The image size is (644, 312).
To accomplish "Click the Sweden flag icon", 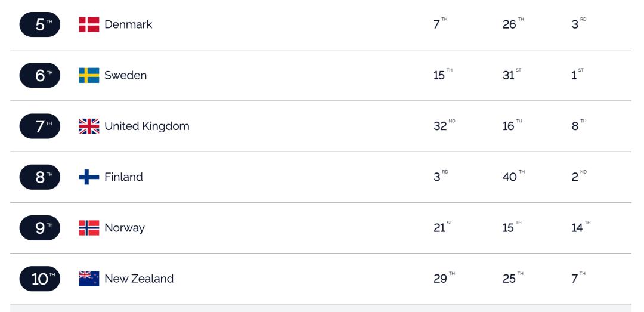I will tap(89, 75).
